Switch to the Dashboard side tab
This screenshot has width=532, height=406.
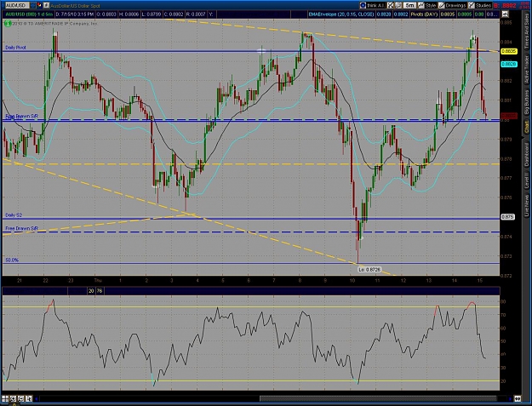527,155
